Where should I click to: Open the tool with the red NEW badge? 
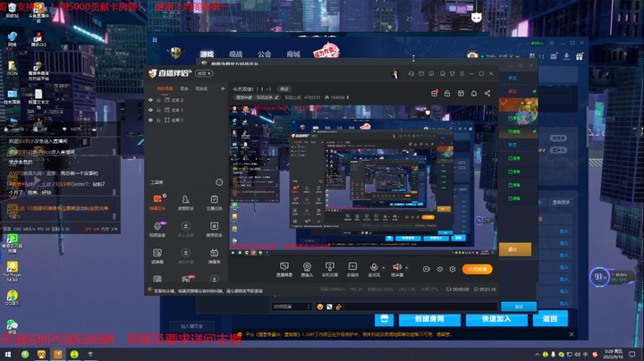pyautogui.click(x=186, y=279)
